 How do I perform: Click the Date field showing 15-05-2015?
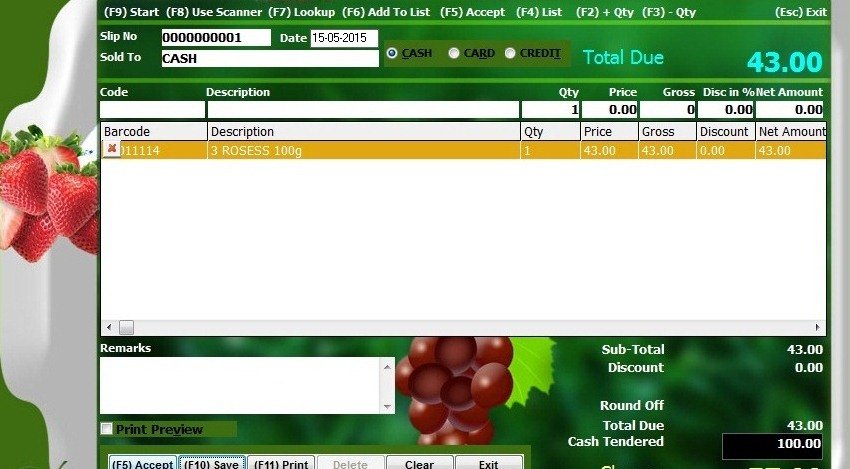coord(343,38)
